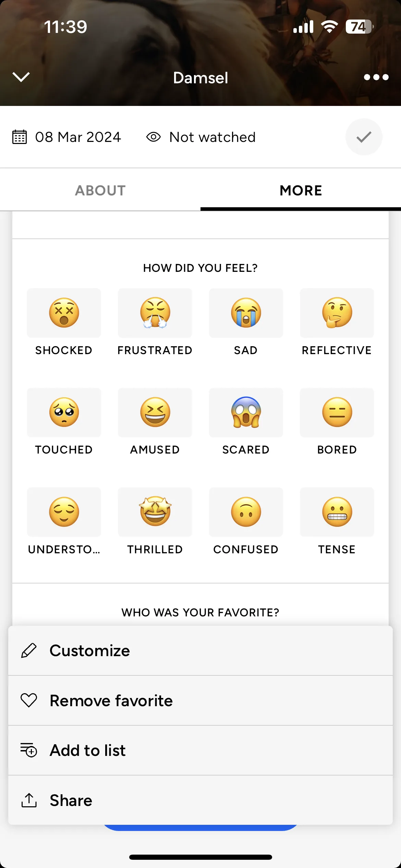Viewport: 401px width, 868px height.
Task: Toggle the Not watched eye status
Action: 201,137
